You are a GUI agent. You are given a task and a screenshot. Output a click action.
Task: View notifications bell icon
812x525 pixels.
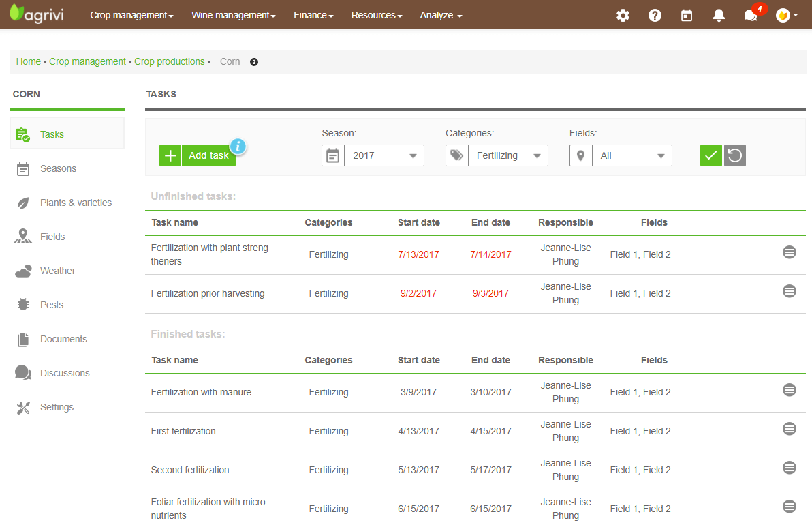click(719, 15)
